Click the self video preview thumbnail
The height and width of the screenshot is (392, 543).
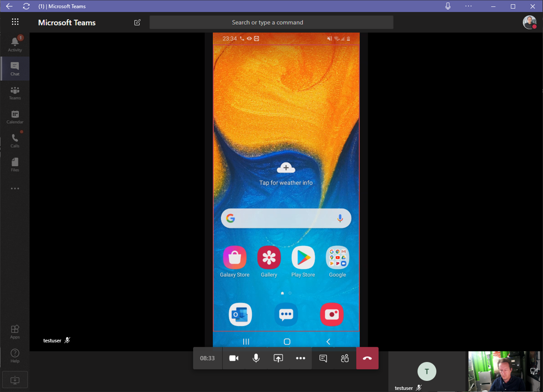click(x=504, y=371)
